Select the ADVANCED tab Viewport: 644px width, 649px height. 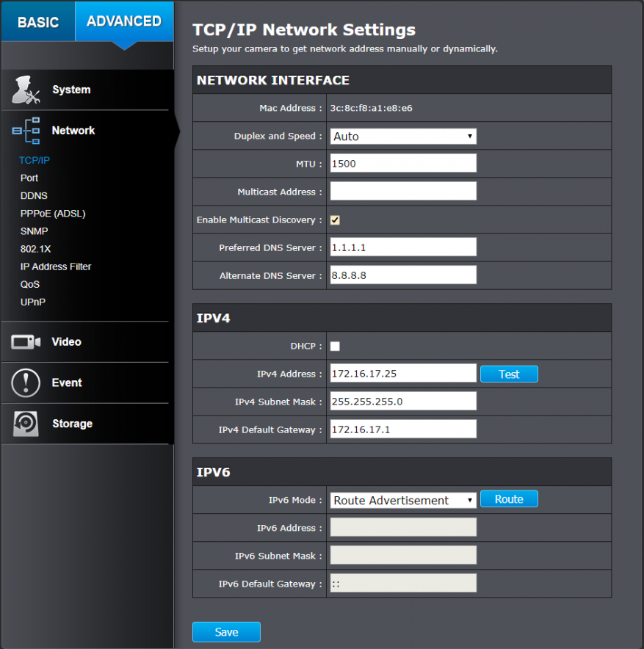pyautogui.click(x=124, y=21)
